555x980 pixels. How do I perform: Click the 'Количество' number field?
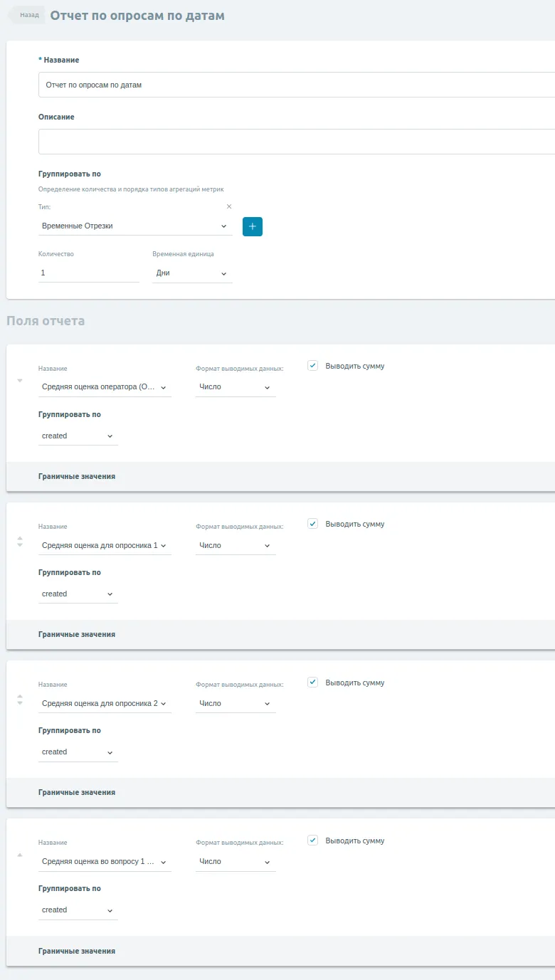click(89, 273)
